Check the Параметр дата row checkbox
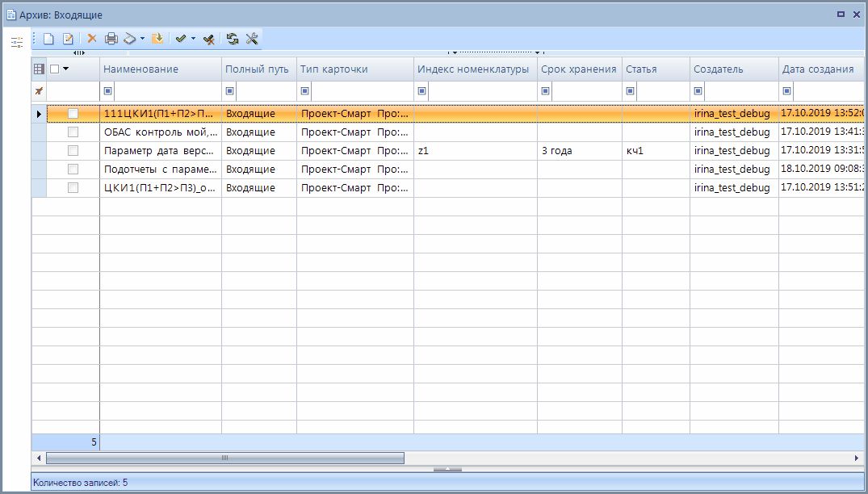The height and width of the screenshot is (494, 868). [x=73, y=150]
